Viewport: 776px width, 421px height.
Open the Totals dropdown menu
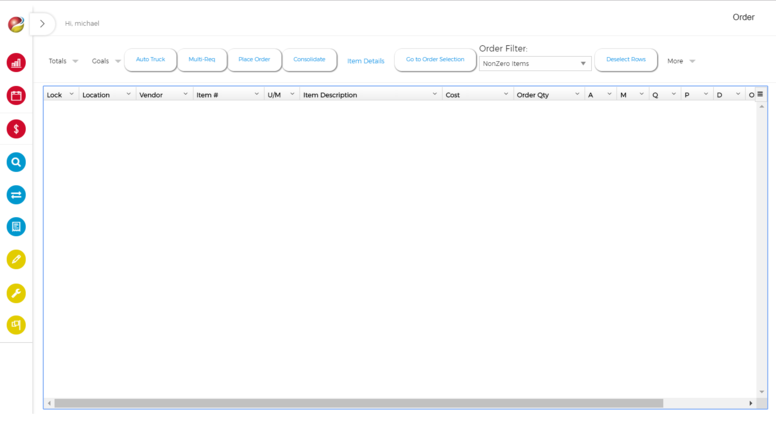tap(63, 61)
